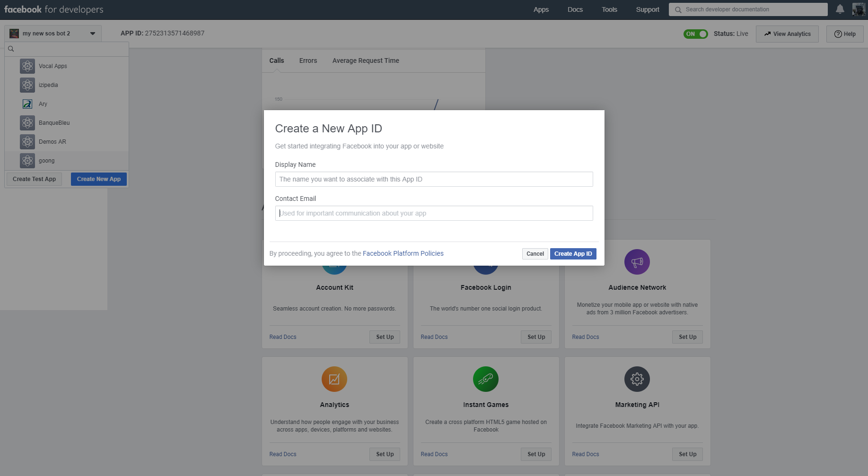Open Read Docs for Instant Games
Screen dimensions: 868x476
tap(434, 454)
